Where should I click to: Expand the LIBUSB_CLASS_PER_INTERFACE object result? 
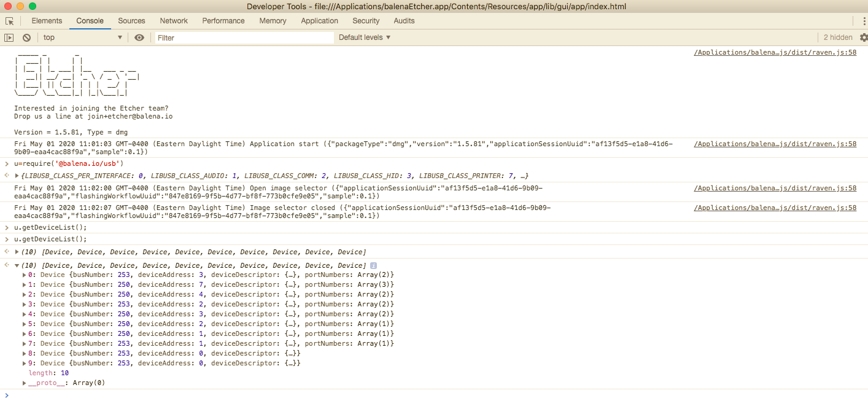pyautogui.click(x=17, y=176)
